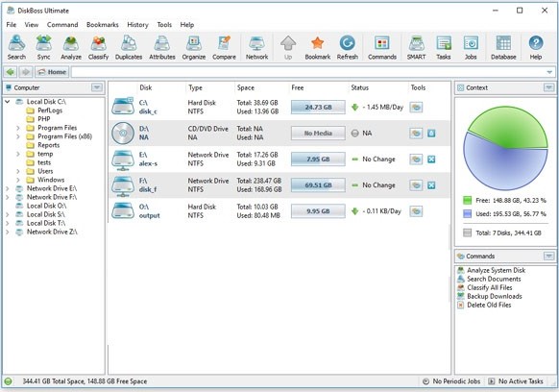Add a Bookmark with star icon
Image resolution: width=559 pixels, height=392 pixels.
(318, 47)
